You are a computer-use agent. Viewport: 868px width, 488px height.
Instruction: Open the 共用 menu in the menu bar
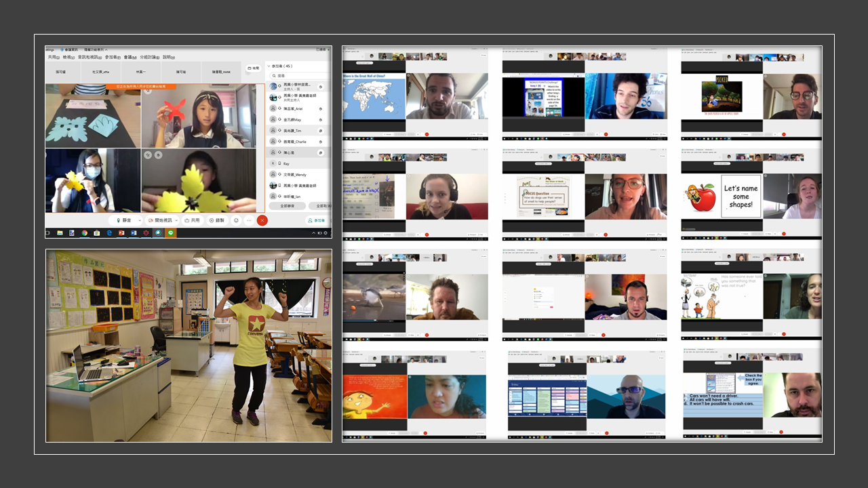point(52,57)
